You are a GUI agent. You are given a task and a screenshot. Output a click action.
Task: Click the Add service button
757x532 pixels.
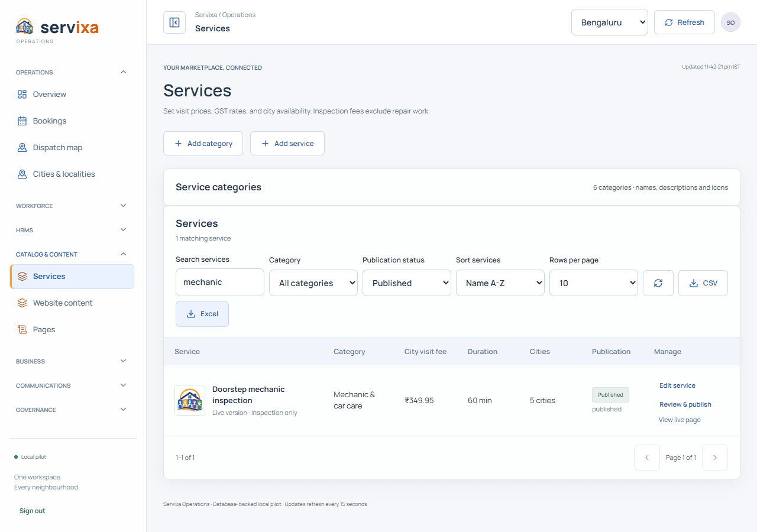(287, 144)
